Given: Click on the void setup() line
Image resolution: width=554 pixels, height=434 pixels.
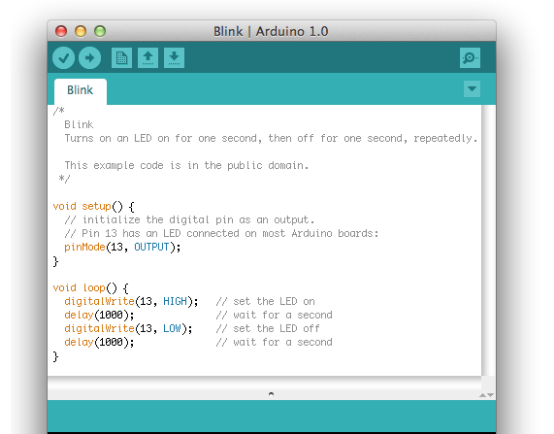Looking at the screenshot, I should [93, 206].
